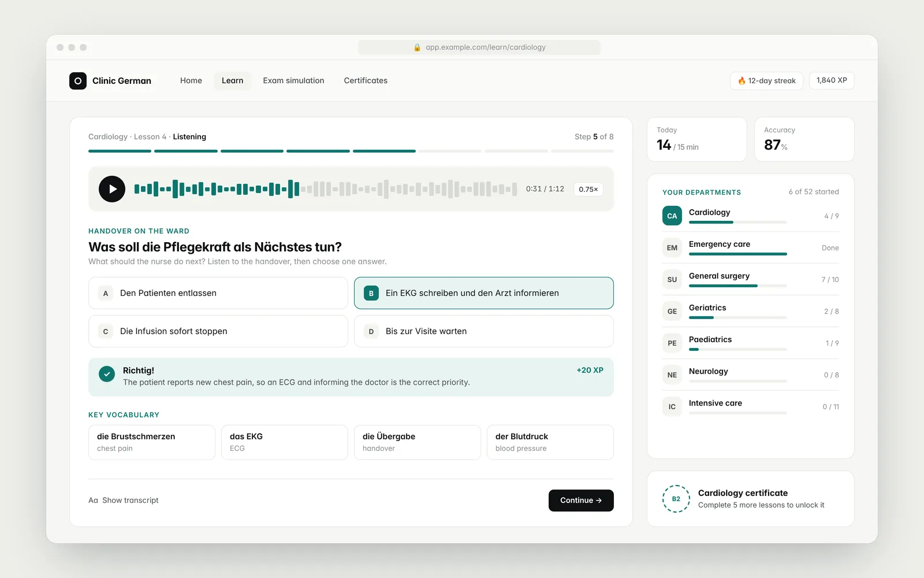Open the die Brustschmerzen vocabulary card
The image size is (924, 578).
click(152, 442)
